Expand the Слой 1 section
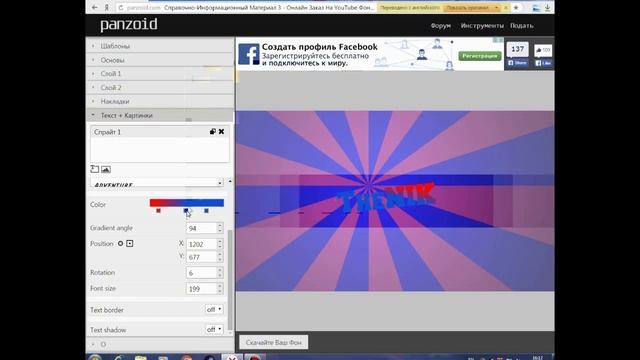This screenshot has width=640, height=360. [x=160, y=74]
